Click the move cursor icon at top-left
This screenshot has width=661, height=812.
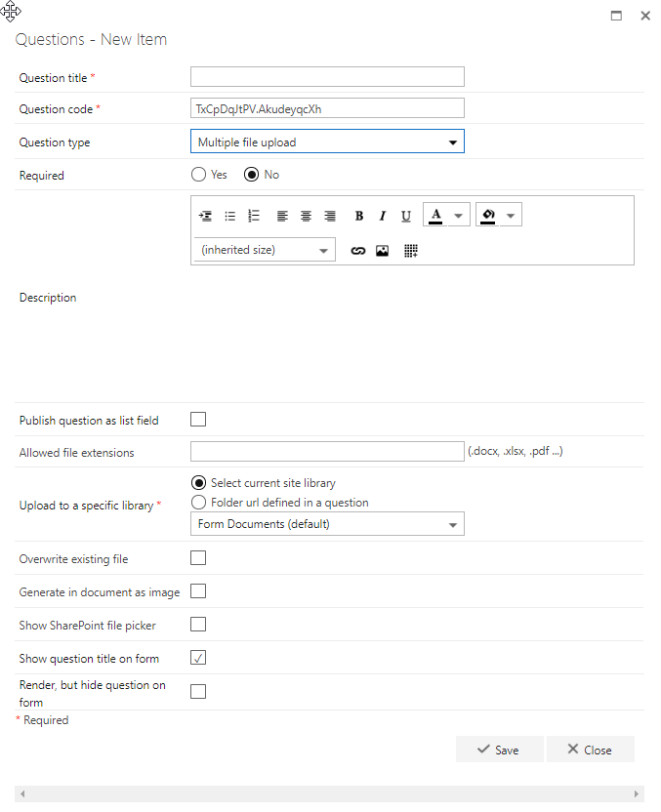[11, 12]
